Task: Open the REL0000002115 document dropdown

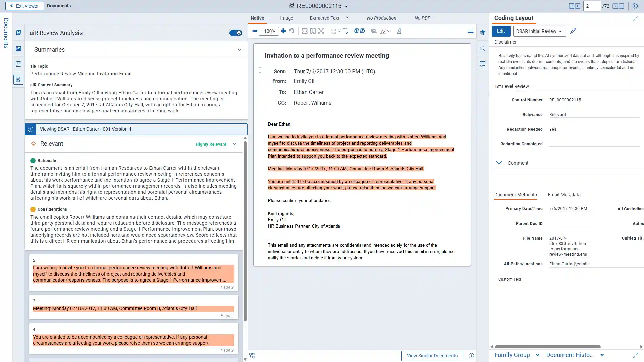Action: point(346,6)
